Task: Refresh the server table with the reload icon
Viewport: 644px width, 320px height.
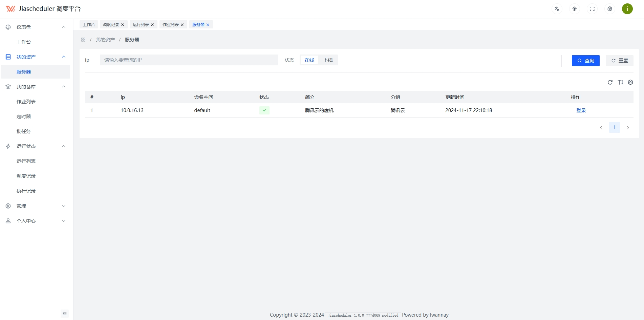Action: pyautogui.click(x=610, y=82)
